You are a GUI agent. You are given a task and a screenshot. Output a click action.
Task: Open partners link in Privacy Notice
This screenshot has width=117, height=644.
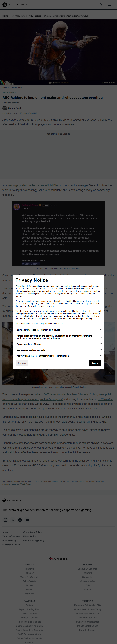tap(31, 301)
